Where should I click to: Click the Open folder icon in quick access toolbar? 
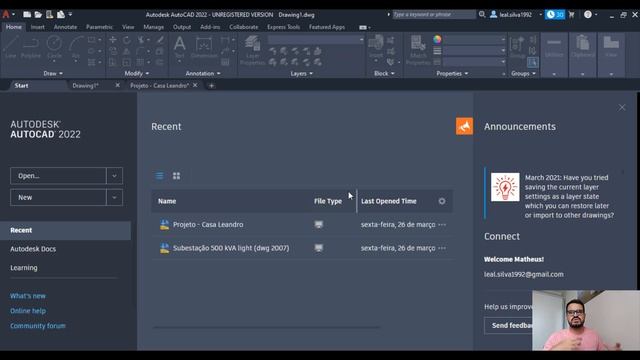point(38,14)
